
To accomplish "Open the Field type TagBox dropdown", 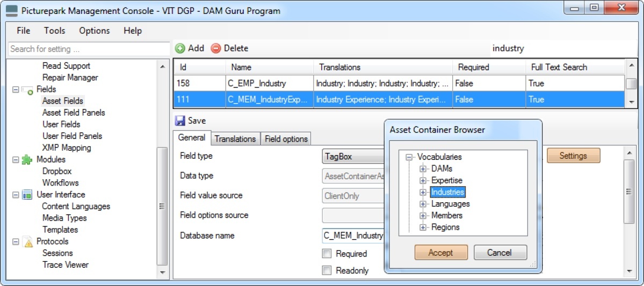I will tap(353, 156).
